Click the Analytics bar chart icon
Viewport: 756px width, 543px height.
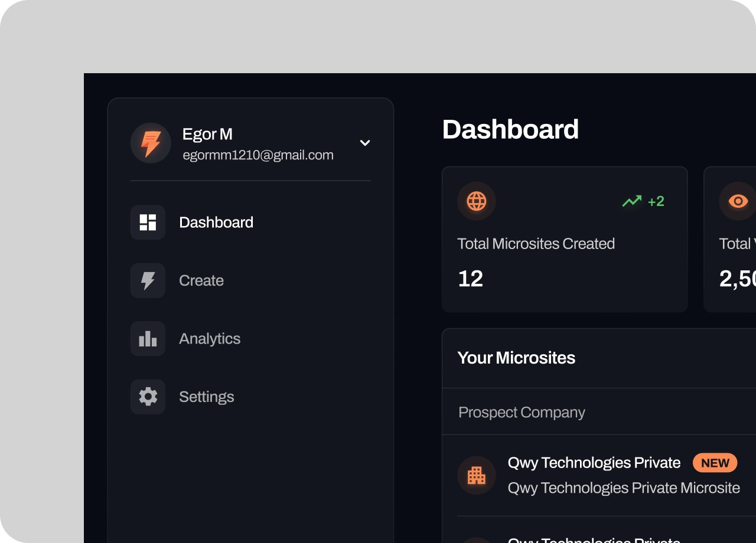coord(148,339)
